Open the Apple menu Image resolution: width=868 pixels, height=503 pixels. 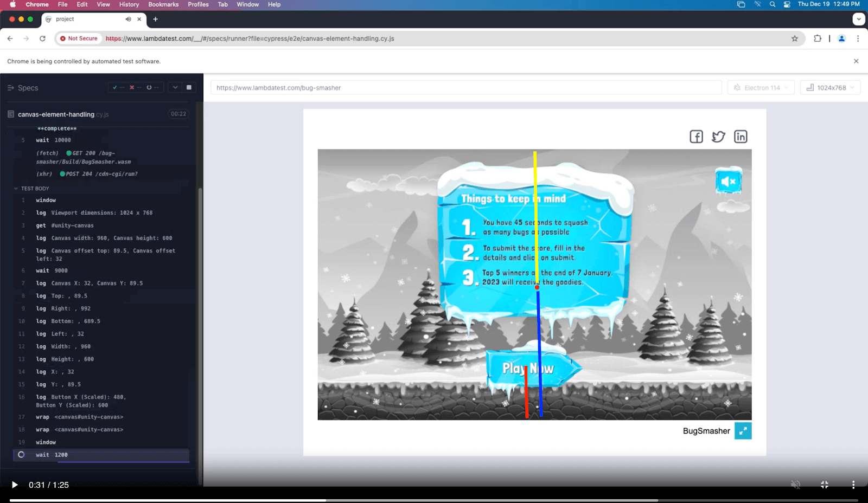tap(12, 4)
